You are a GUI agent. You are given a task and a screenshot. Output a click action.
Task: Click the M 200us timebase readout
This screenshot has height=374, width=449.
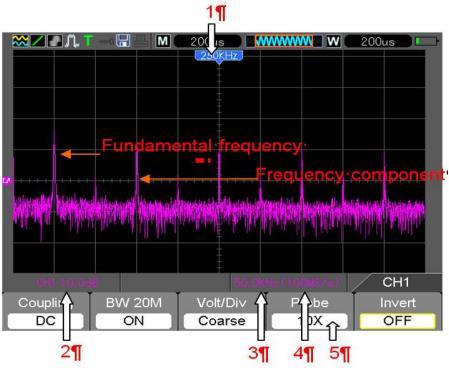(x=207, y=41)
